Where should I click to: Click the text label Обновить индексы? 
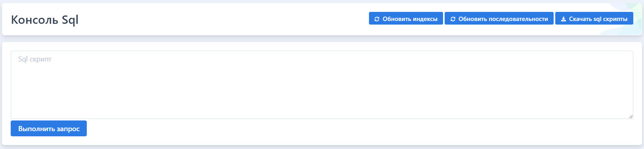click(410, 19)
